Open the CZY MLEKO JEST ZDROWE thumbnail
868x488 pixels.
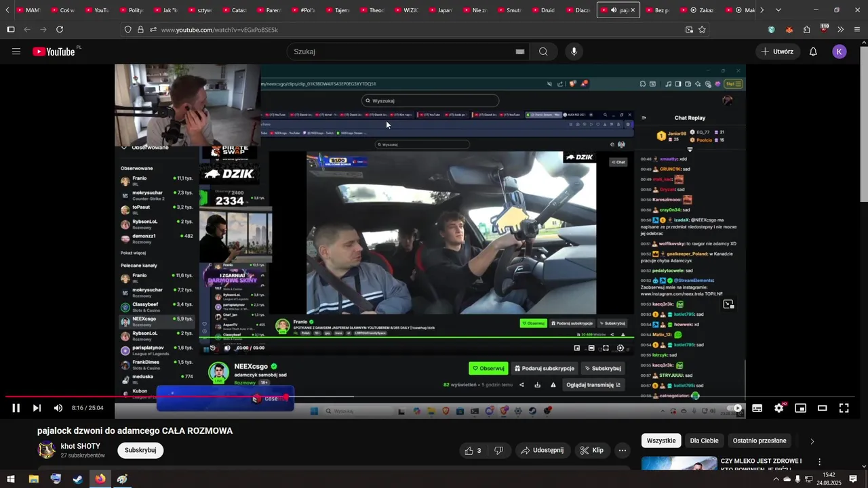(x=679, y=464)
